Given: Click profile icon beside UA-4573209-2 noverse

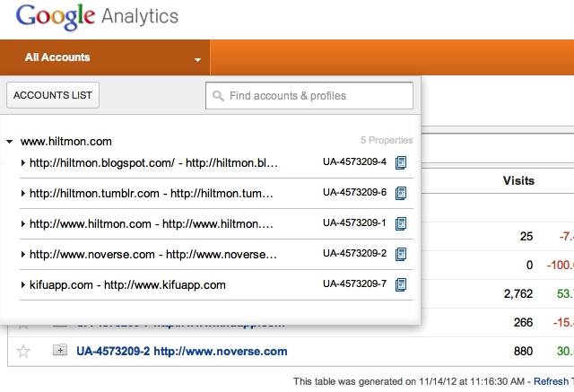Looking at the screenshot, I should tap(401, 254).
